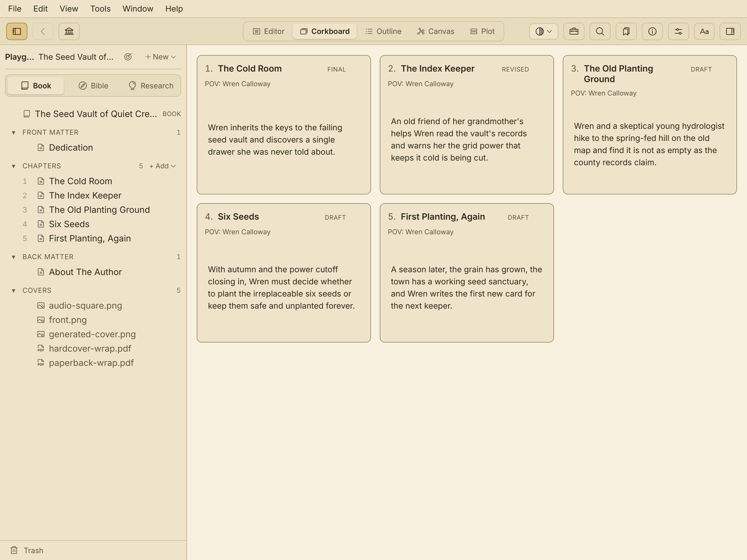Image resolution: width=747 pixels, height=560 pixels.
Task: Open the First Planting, Again corkboard card
Action: 467,273
